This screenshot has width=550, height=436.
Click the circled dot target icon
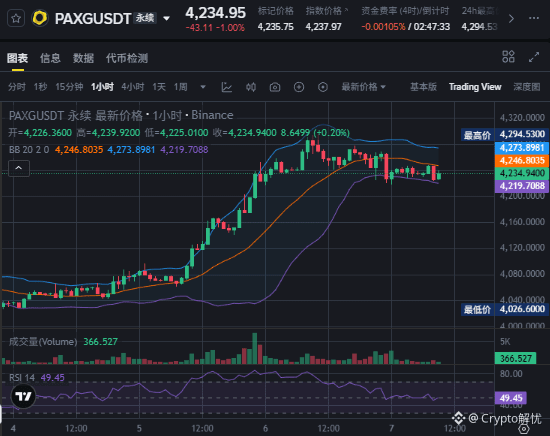[x=323, y=87]
